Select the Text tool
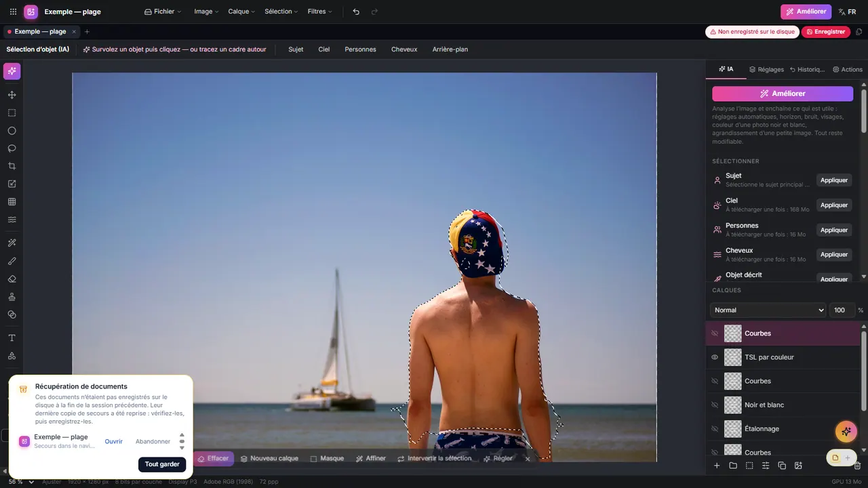The width and height of the screenshot is (868, 488). click(x=12, y=338)
